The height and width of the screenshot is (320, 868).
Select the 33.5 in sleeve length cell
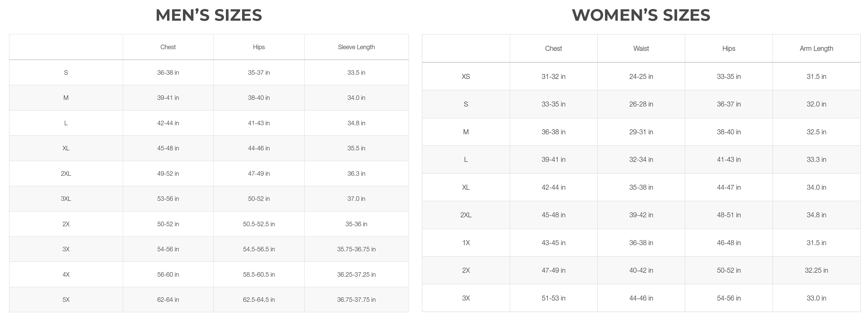point(356,73)
